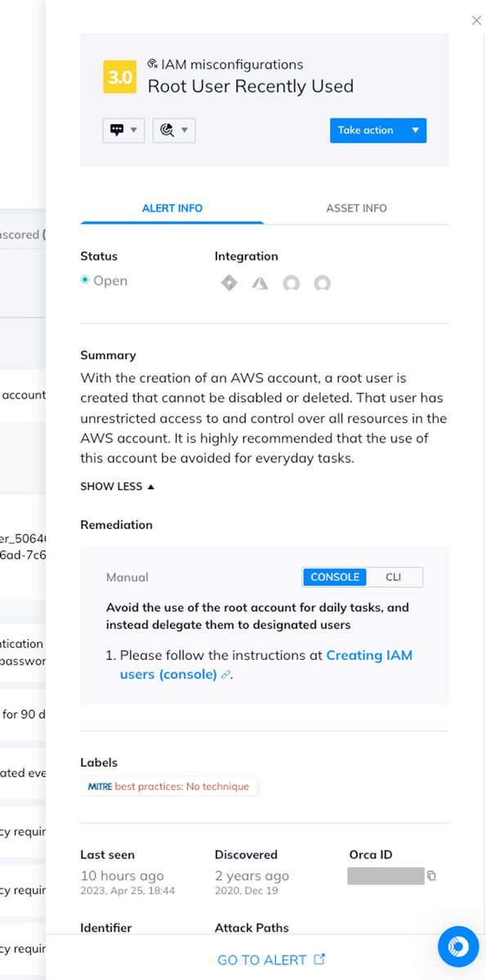486x980 pixels.
Task: Click the verify alert scan icon
Action: [x=169, y=130]
